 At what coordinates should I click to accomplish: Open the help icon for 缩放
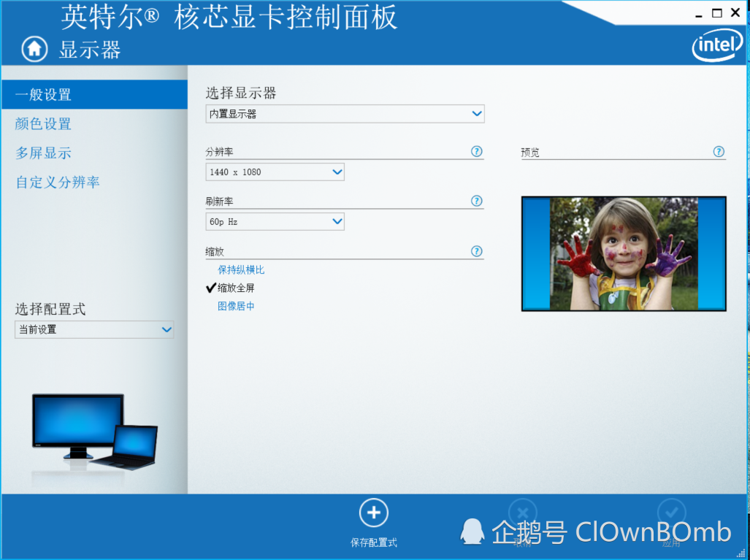477,252
